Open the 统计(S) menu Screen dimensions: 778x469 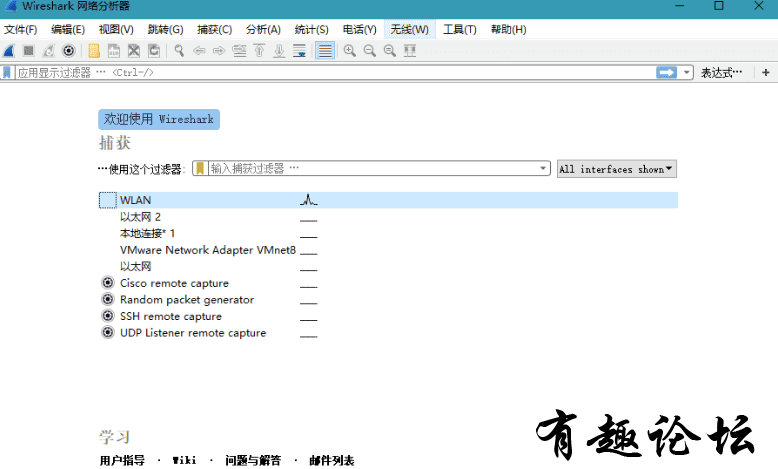[311, 29]
